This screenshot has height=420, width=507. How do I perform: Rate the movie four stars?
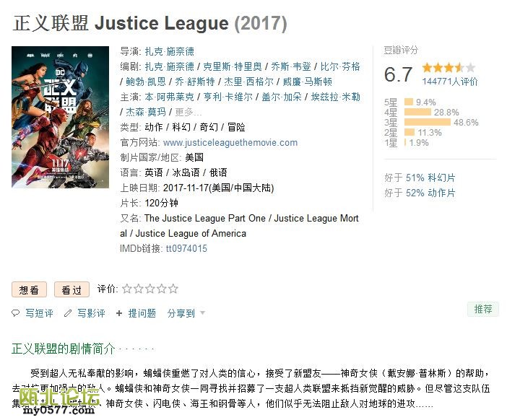tap(162, 289)
